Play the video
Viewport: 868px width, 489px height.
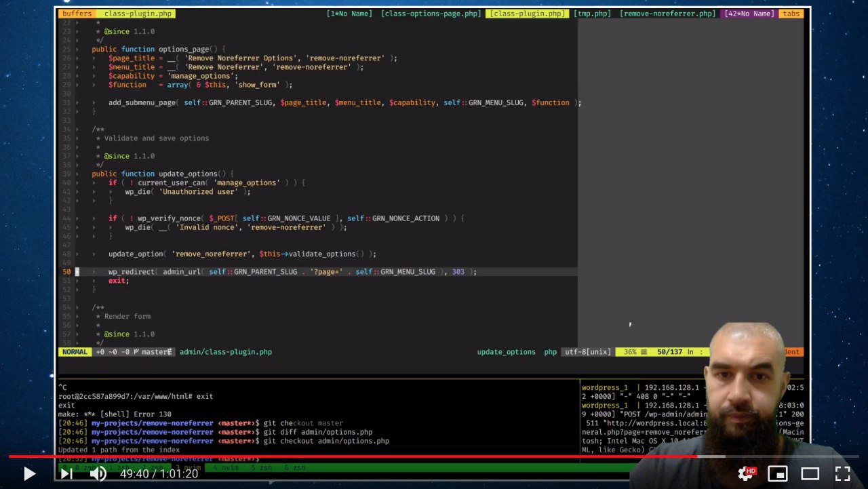[29, 473]
